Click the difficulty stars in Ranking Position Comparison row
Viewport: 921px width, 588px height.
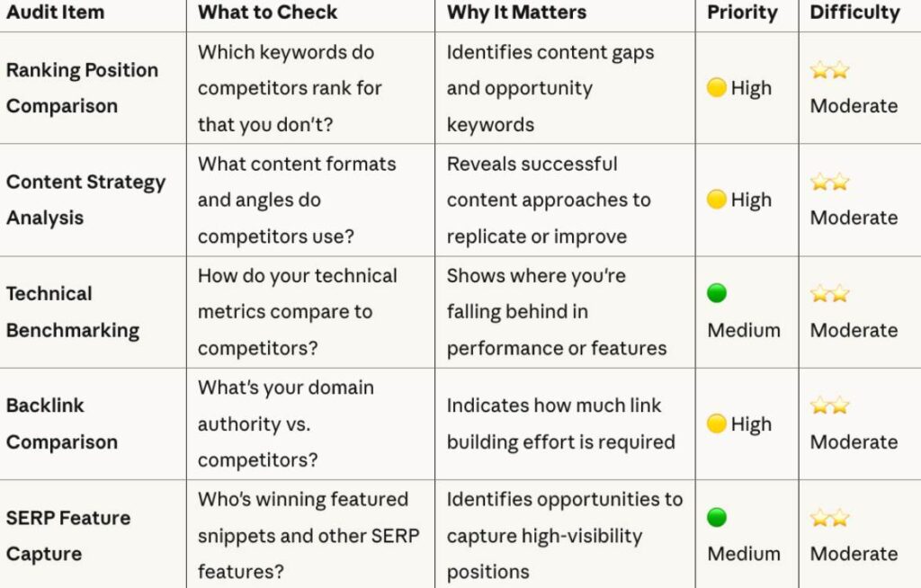pyautogui.click(x=829, y=70)
